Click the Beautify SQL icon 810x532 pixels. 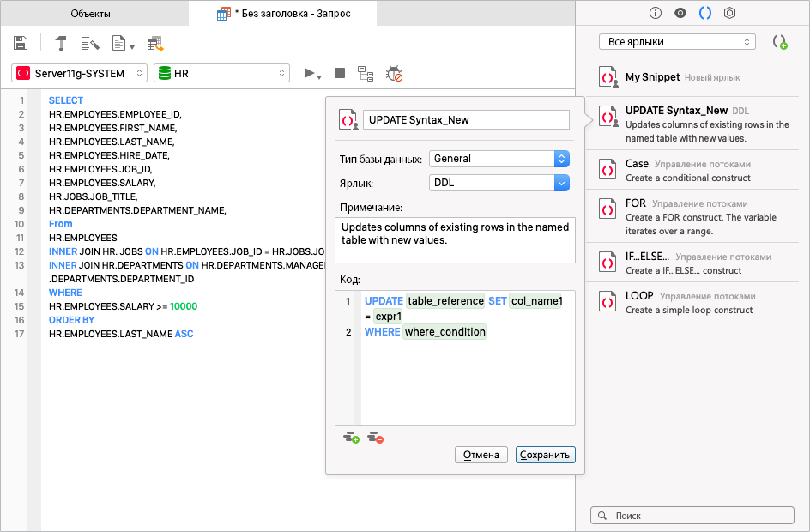(x=90, y=43)
